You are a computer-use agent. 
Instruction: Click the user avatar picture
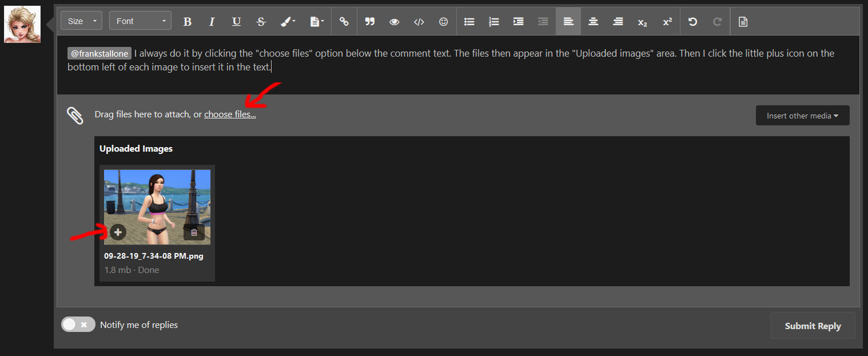[22, 24]
